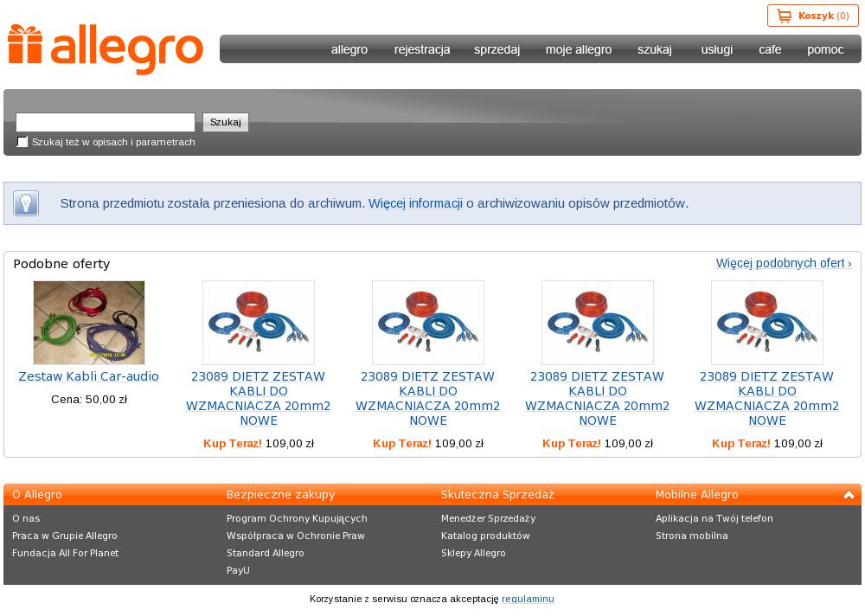
Task: Open the Koszyk shopping cart
Action: (x=812, y=16)
